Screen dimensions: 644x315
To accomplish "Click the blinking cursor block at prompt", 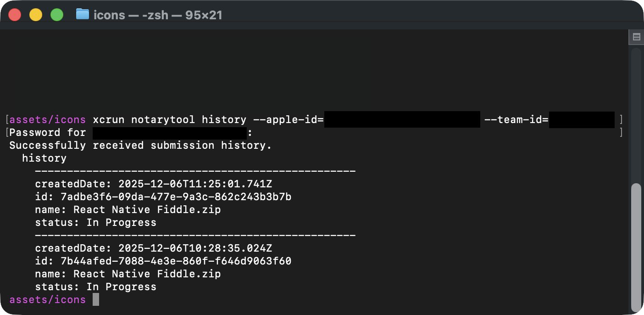I will 95,300.
